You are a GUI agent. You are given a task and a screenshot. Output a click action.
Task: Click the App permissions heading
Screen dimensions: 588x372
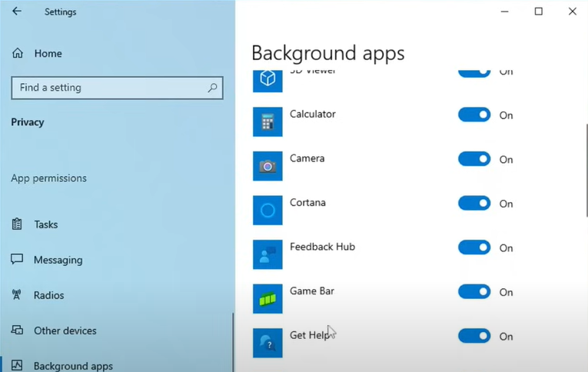point(48,178)
